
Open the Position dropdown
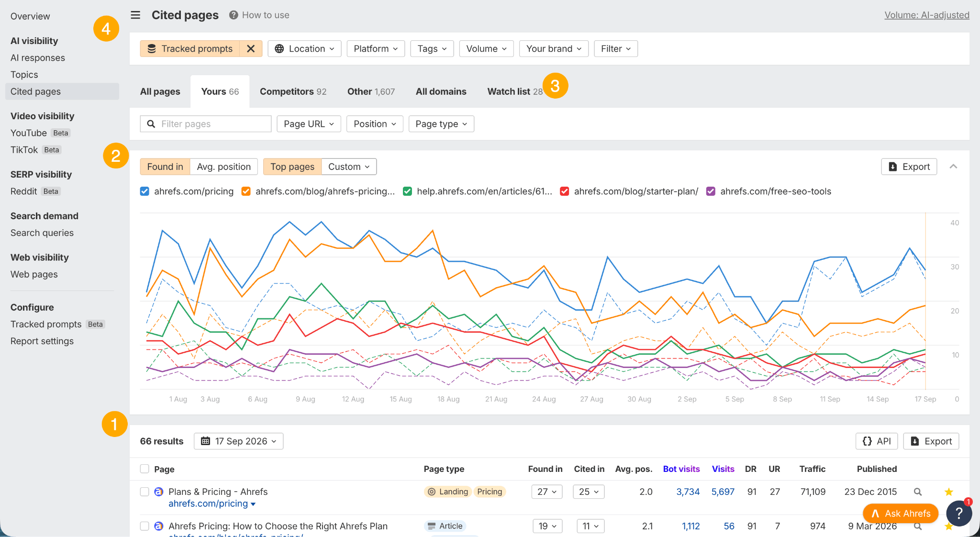coord(375,124)
